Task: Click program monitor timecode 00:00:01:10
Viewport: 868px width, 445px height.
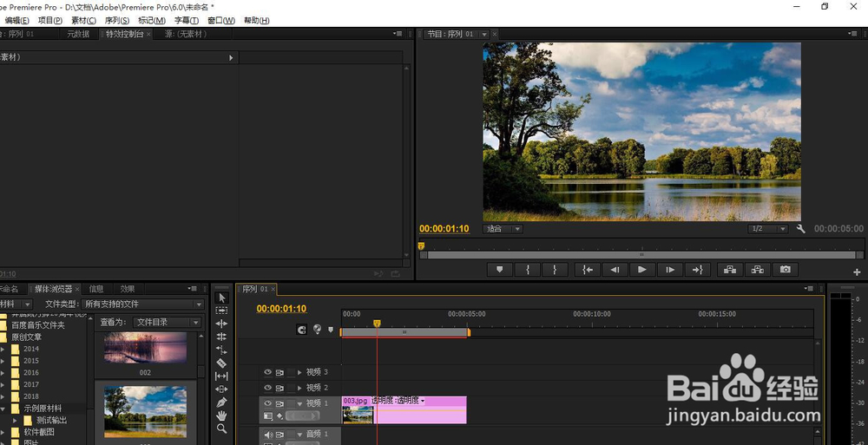Action: (x=444, y=229)
